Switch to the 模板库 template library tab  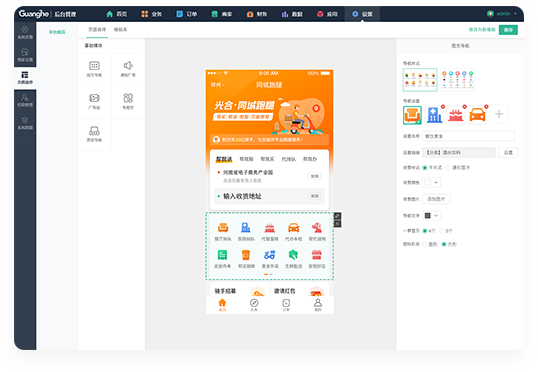point(120,30)
